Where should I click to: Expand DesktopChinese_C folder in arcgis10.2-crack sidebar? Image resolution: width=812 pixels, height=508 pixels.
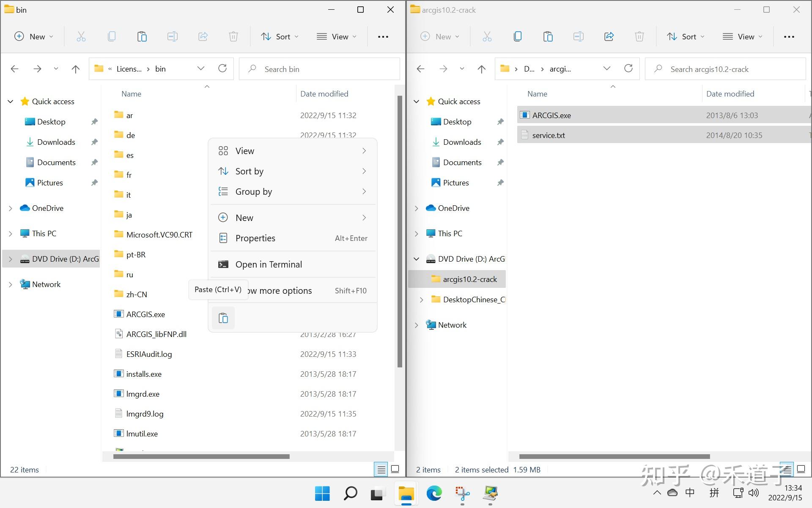[x=421, y=300]
